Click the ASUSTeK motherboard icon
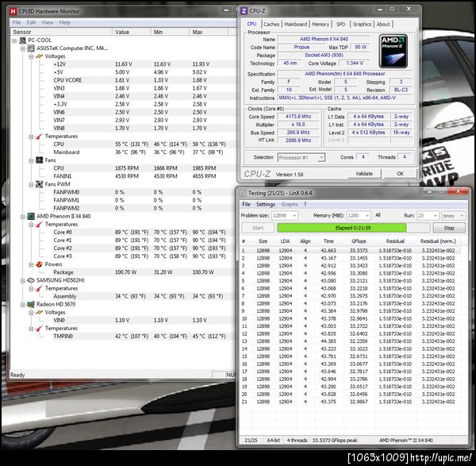Image resolution: width=476 pixels, height=466 pixels. [x=31, y=48]
